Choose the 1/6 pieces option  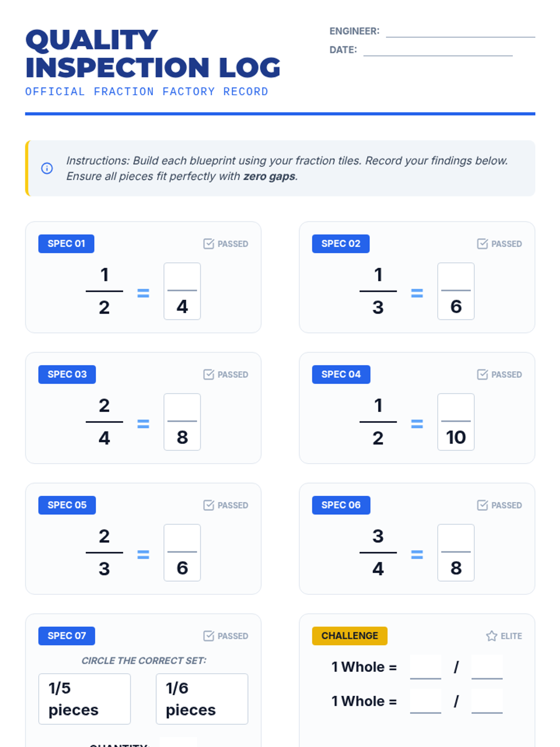202,699
